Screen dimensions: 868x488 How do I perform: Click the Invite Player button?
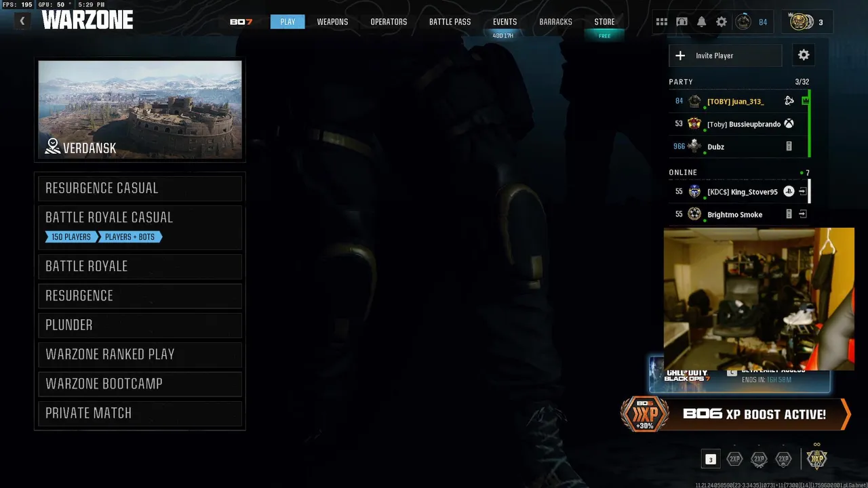pos(726,56)
